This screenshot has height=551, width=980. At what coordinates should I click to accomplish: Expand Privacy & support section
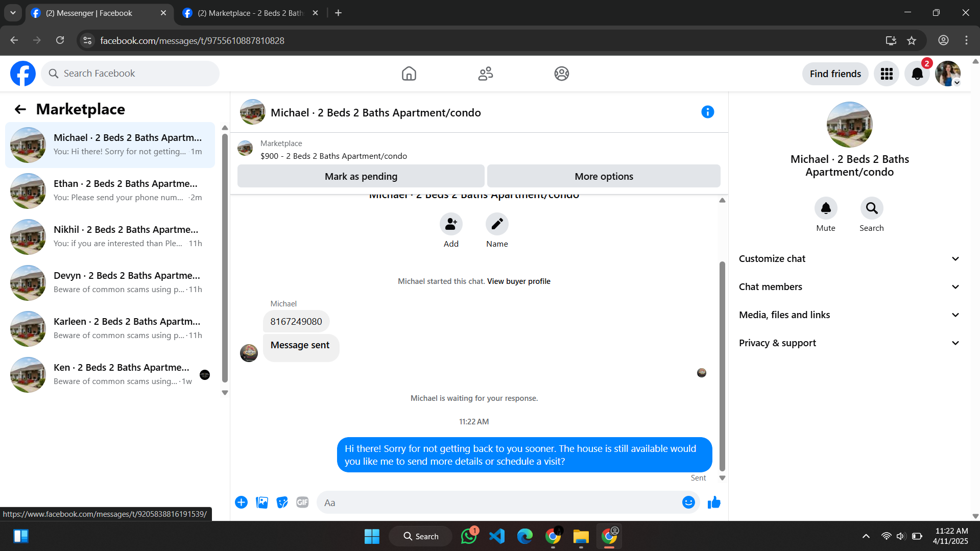(849, 343)
